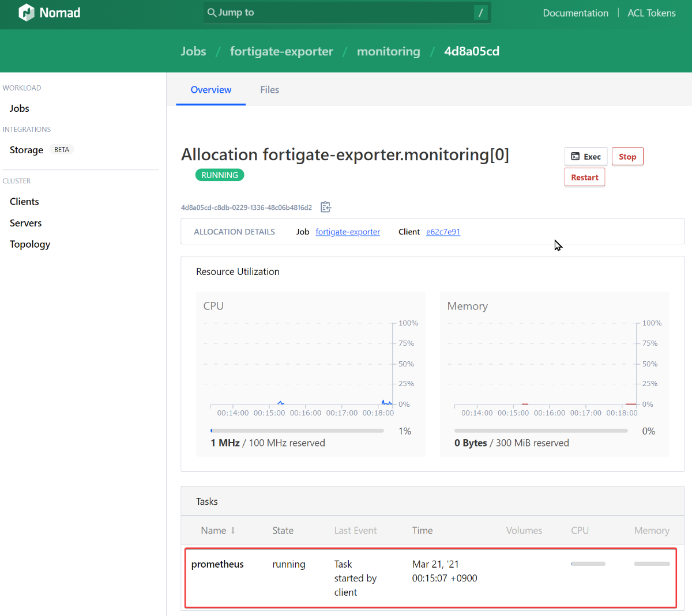
Task: Click the Resource Utilization heading
Action: [x=238, y=271]
